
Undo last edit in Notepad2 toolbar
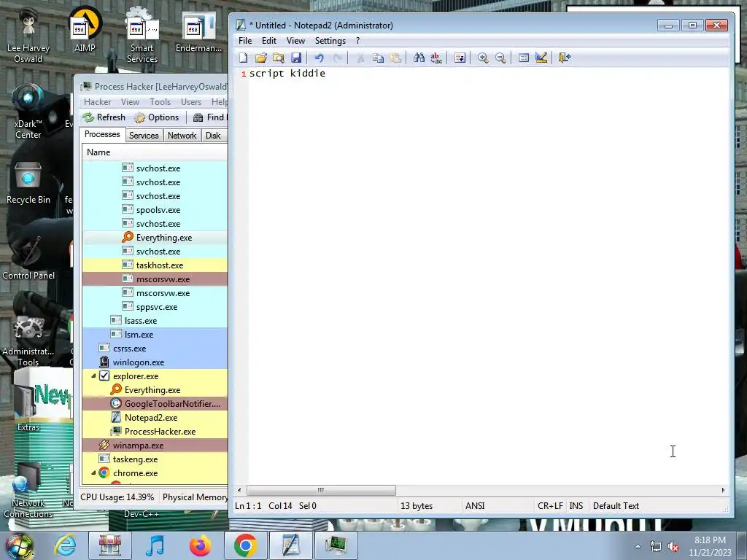coord(320,58)
